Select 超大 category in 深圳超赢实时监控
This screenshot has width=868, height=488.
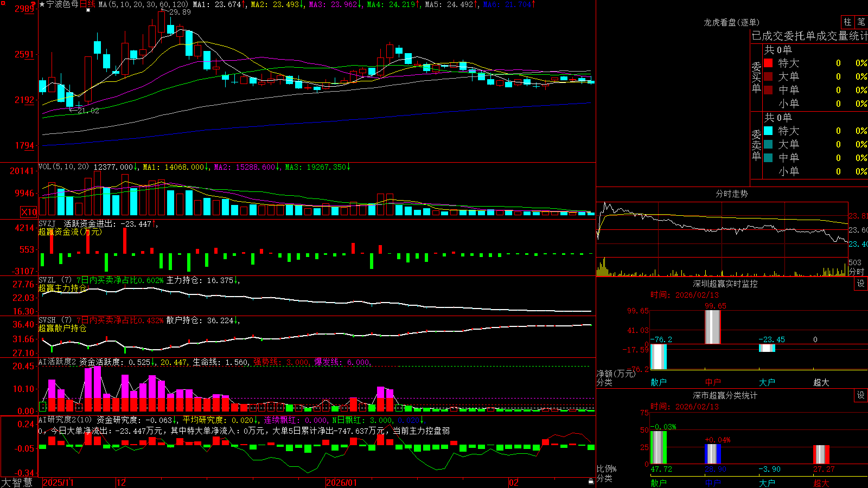pos(821,382)
